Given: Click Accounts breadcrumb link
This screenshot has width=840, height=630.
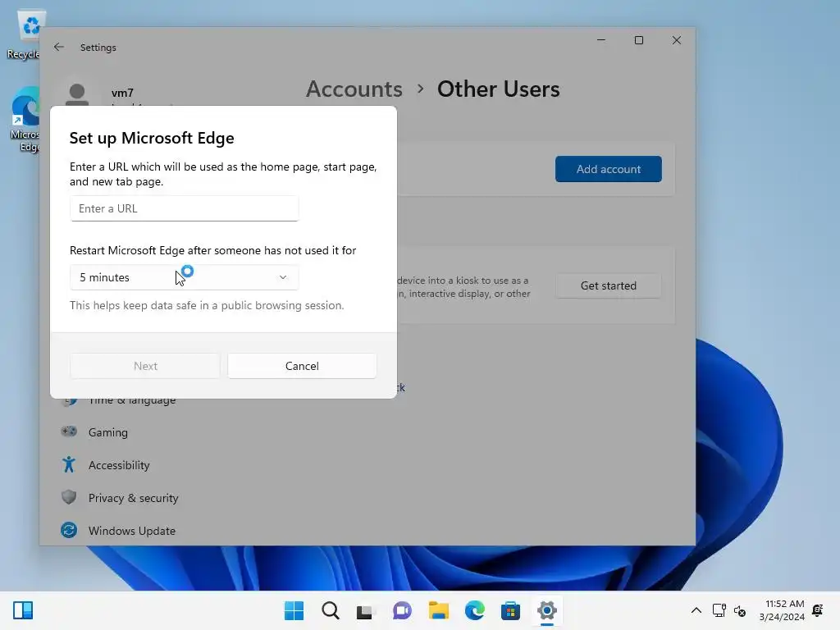Looking at the screenshot, I should pyautogui.click(x=354, y=89).
